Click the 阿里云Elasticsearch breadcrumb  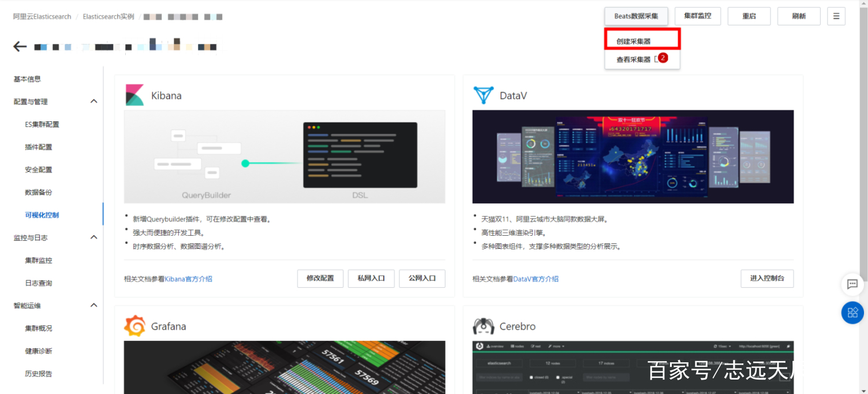[42, 17]
